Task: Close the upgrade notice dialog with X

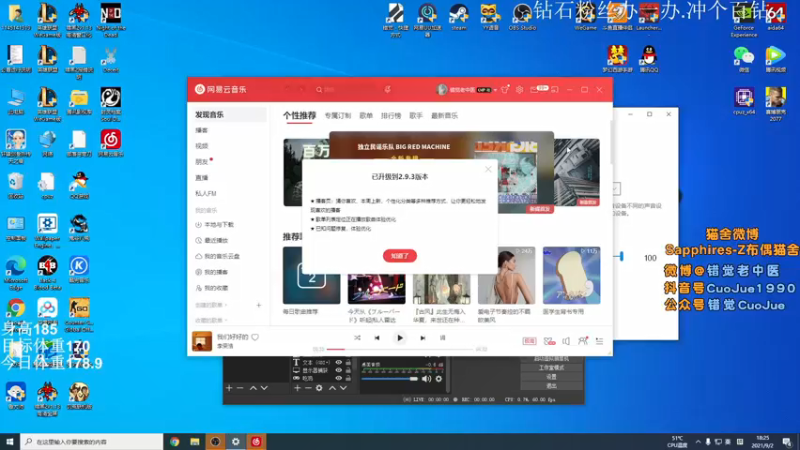Action: click(x=488, y=169)
